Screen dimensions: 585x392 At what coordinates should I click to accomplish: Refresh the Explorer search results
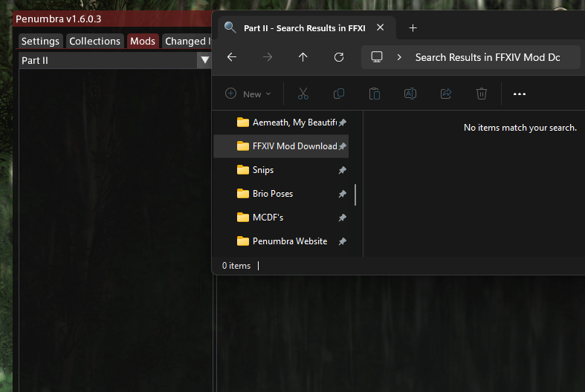pos(339,57)
